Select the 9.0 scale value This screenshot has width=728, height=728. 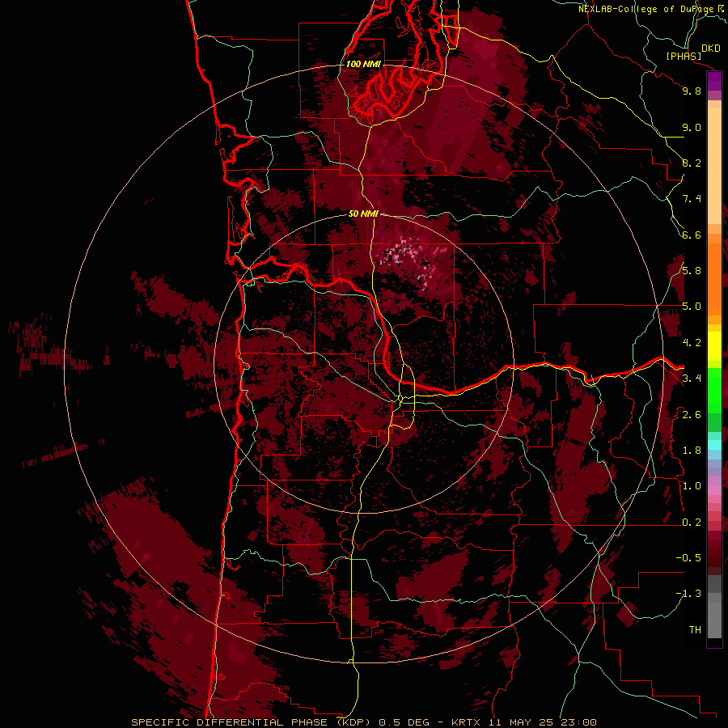692,127
